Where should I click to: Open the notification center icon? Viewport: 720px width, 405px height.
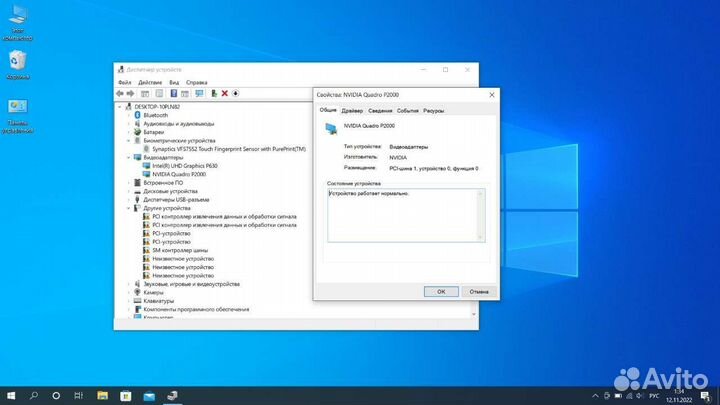click(x=706, y=395)
